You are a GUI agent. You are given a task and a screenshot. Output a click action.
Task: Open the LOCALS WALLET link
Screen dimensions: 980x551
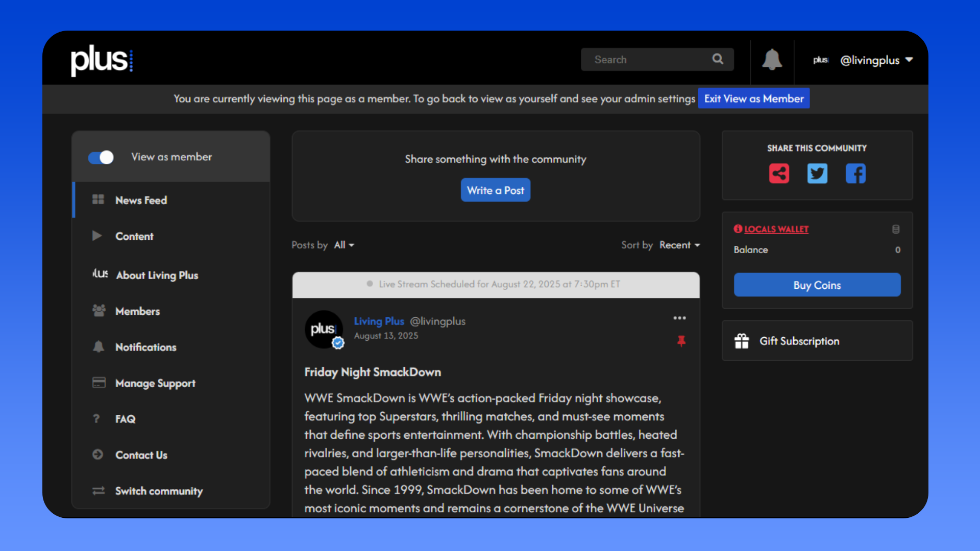(776, 229)
